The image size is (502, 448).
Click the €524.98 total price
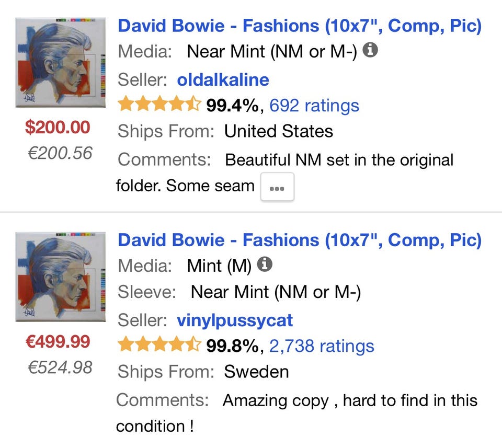click(60, 367)
